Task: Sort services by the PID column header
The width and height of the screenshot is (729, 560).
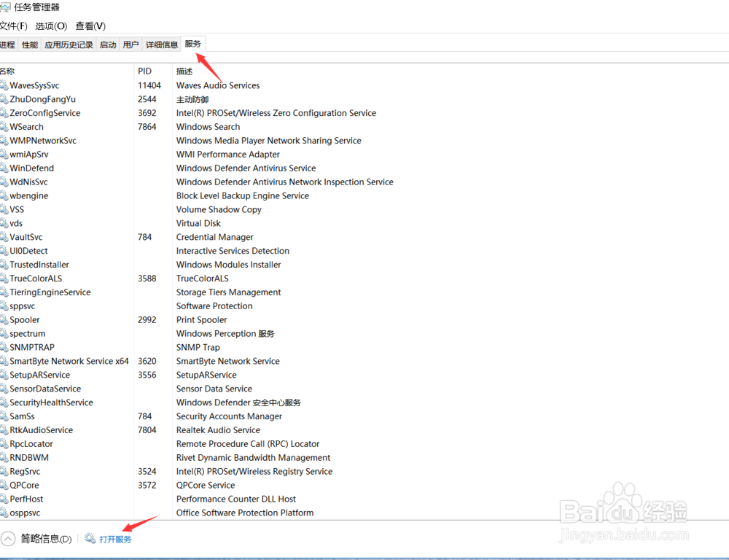Action: 144,71
